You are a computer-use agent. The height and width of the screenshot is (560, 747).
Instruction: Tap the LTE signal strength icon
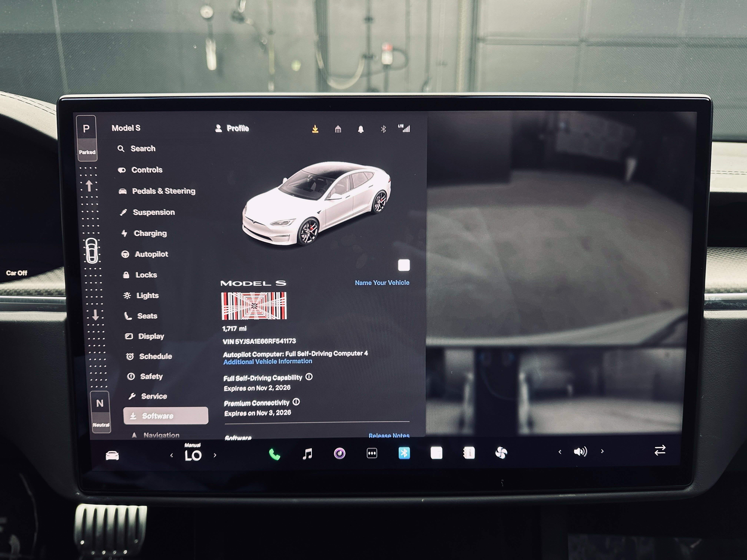pos(404,128)
